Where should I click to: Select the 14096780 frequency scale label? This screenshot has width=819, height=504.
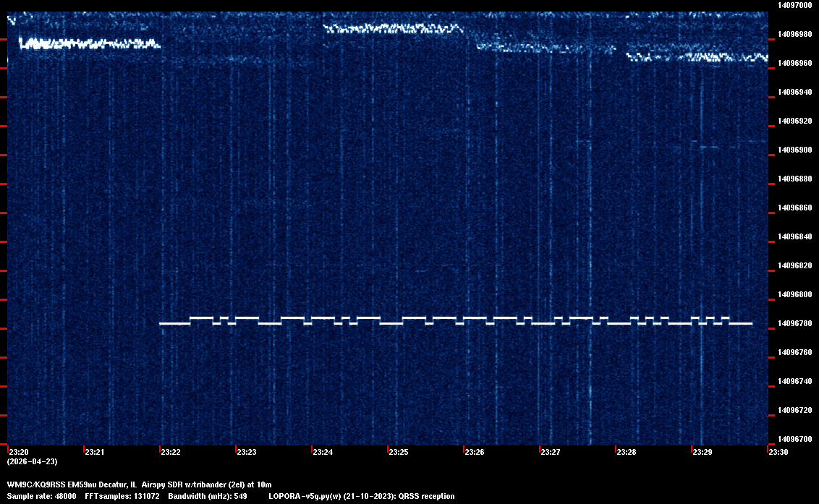click(794, 323)
